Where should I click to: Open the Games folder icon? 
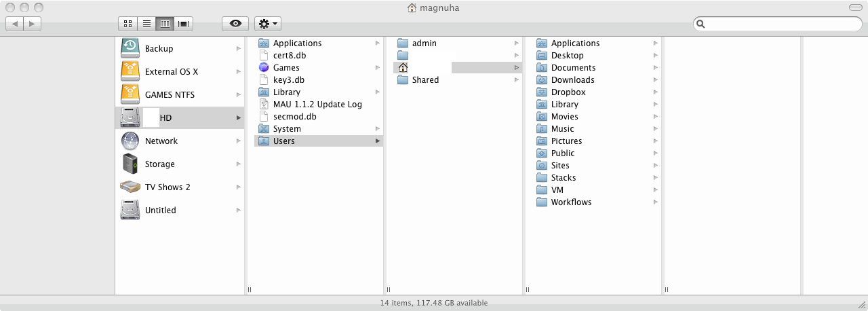point(264,67)
